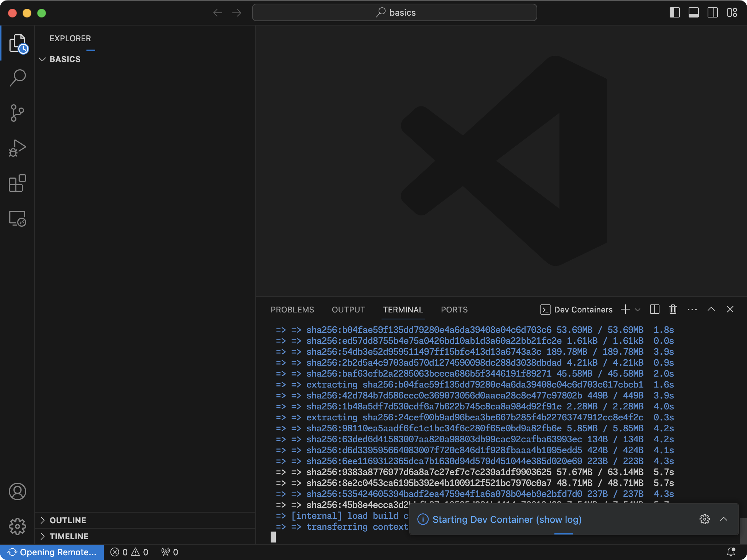Open notification settings gear
Screen dimensions: 747x560
(x=705, y=519)
